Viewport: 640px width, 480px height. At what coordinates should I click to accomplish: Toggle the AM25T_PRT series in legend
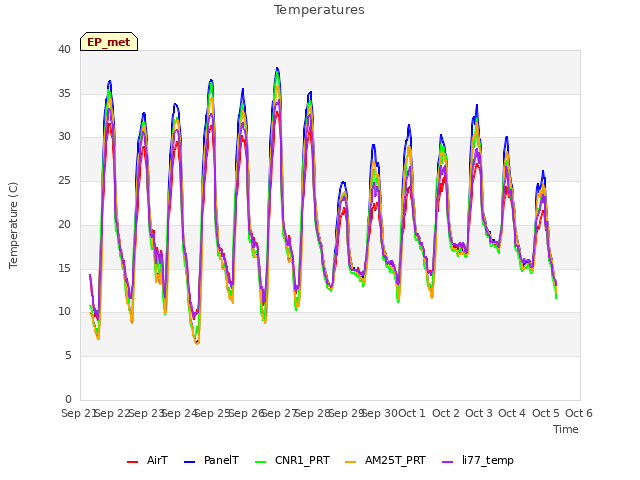click(385, 460)
